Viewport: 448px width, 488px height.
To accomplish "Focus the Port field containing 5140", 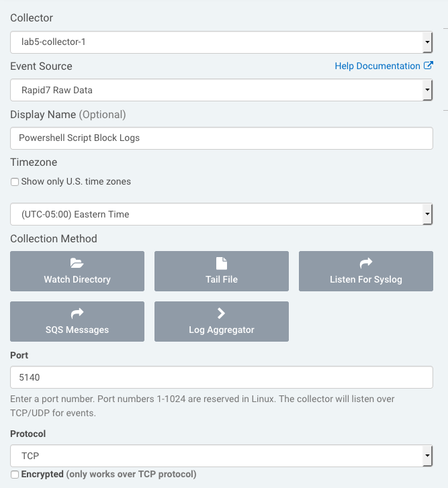I will 221,377.
